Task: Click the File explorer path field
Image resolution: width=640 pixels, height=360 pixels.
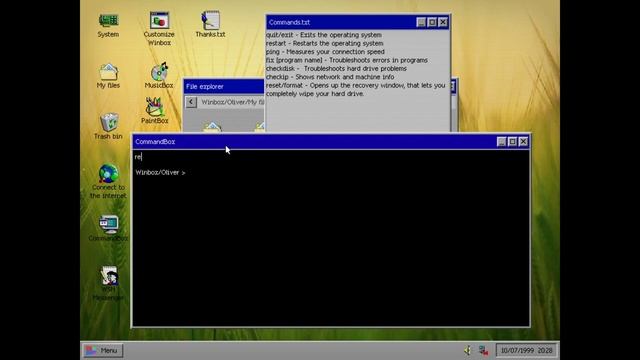Action: 232,102
